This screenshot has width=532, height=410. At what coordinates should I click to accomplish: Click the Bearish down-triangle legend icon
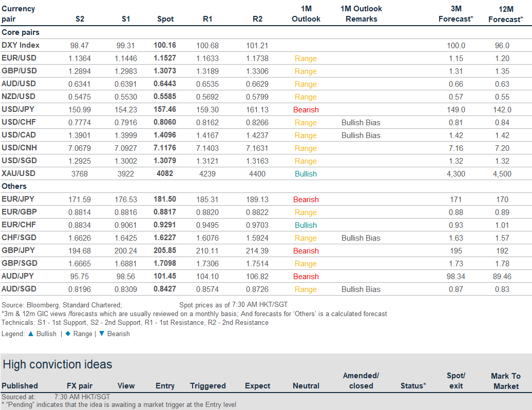[x=101, y=334]
